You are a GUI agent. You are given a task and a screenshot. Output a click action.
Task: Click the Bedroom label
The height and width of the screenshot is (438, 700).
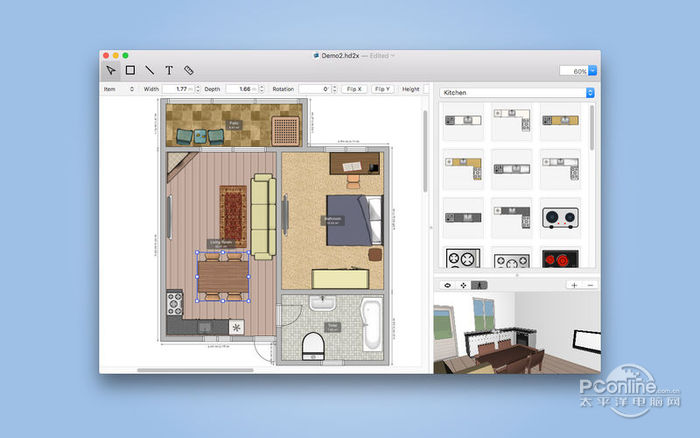tap(333, 220)
